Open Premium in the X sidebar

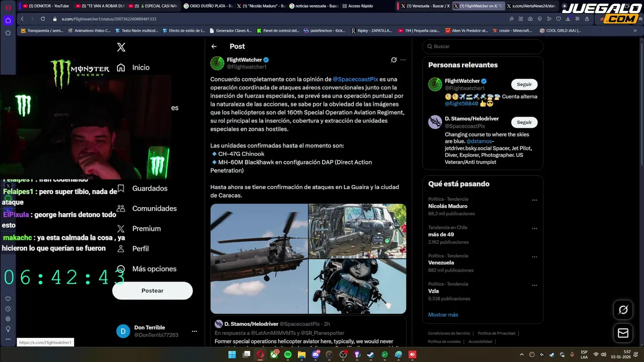click(x=139, y=228)
